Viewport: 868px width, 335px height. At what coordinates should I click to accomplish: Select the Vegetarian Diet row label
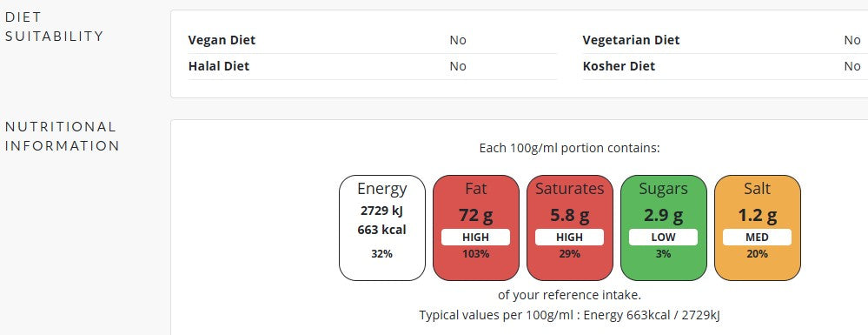click(631, 40)
